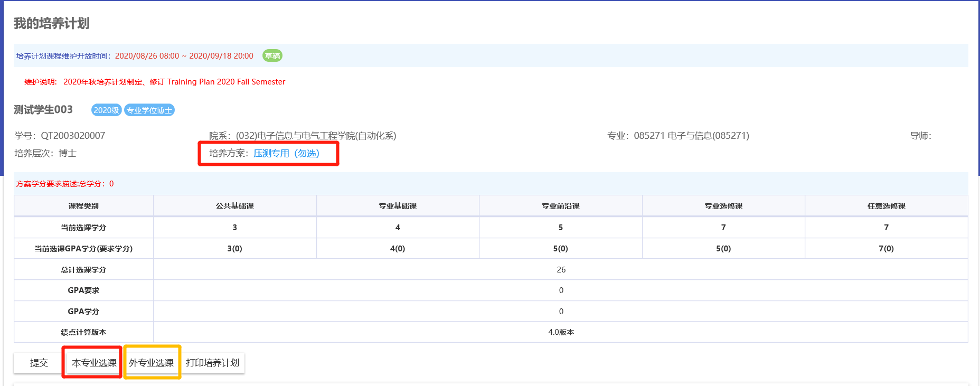Screen dimensions: 980x386
Task: Select the 专业选修课 column header
Action: point(723,206)
